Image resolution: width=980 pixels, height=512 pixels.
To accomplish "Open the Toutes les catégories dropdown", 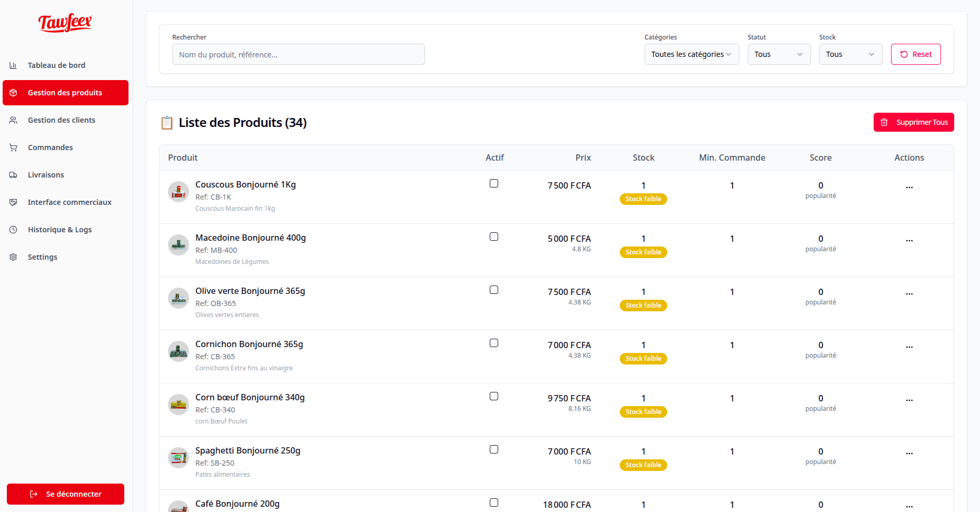I will coord(691,54).
